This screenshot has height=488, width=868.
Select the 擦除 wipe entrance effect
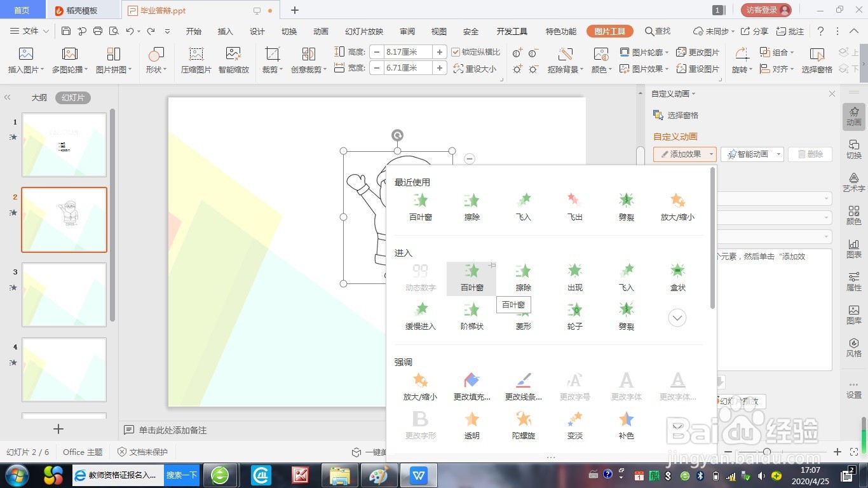point(523,276)
